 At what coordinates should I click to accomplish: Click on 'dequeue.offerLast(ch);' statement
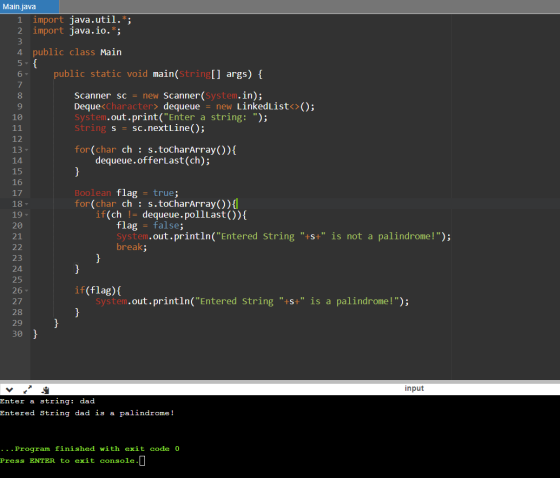pos(152,160)
